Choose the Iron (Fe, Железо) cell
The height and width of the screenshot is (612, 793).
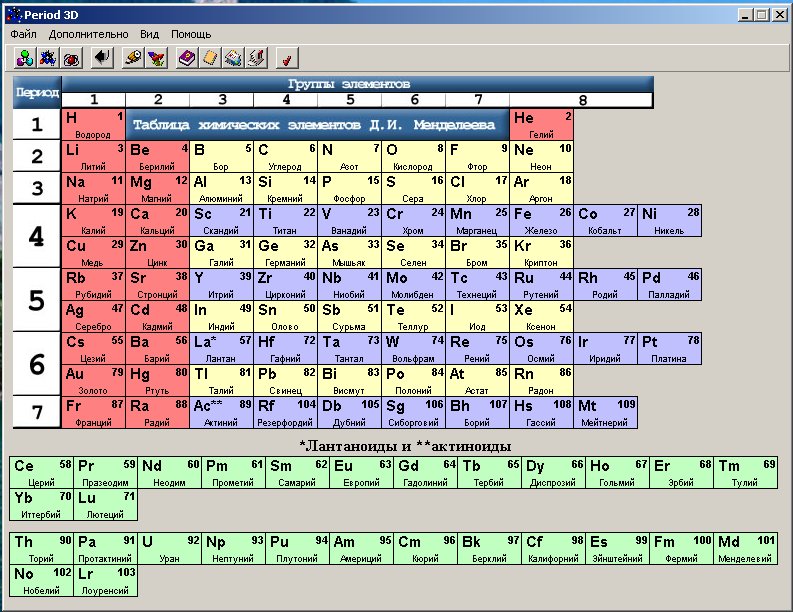[542, 221]
